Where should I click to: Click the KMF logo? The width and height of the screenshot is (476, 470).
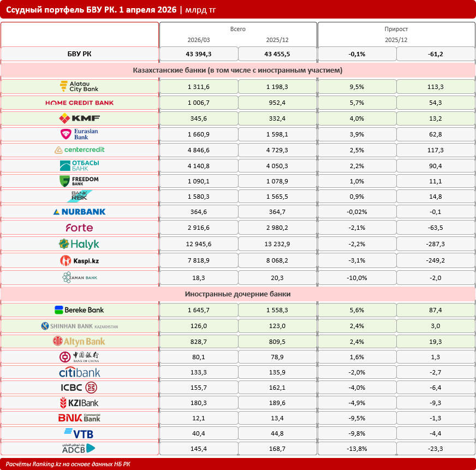pos(79,118)
